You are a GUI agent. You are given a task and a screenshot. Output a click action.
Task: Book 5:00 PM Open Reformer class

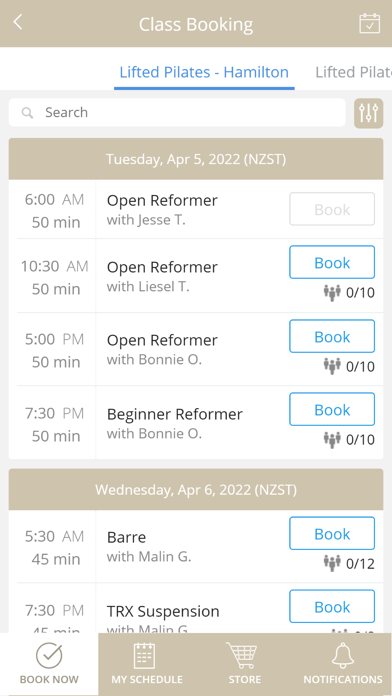332,336
